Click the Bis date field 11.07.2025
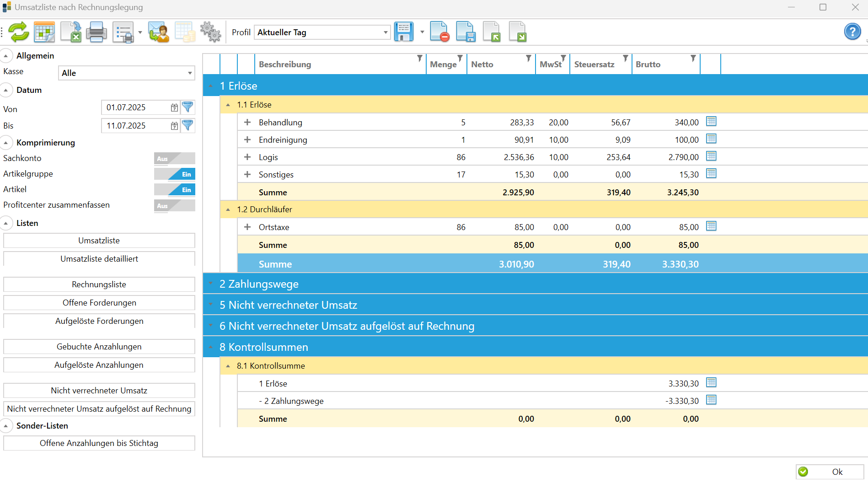 coord(136,126)
